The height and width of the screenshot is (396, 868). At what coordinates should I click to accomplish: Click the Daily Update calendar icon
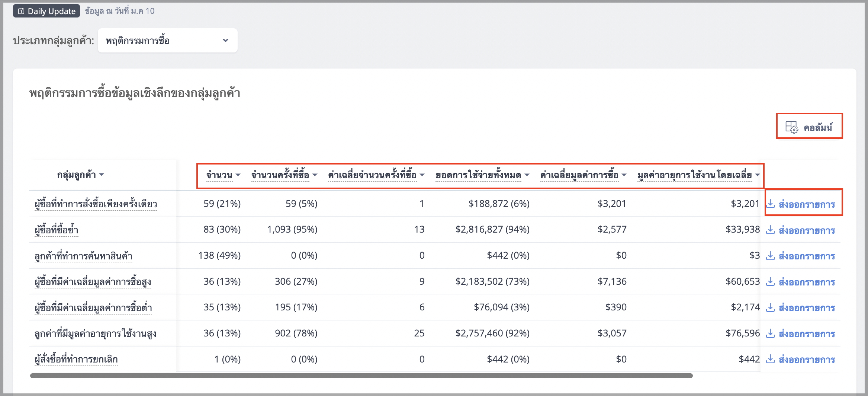pyautogui.click(x=21, y=11)
